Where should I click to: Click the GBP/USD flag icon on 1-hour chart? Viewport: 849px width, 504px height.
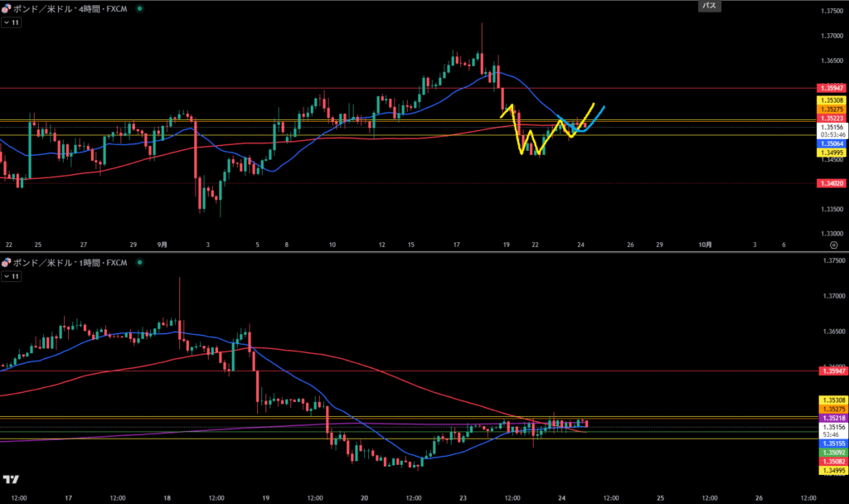7,263
